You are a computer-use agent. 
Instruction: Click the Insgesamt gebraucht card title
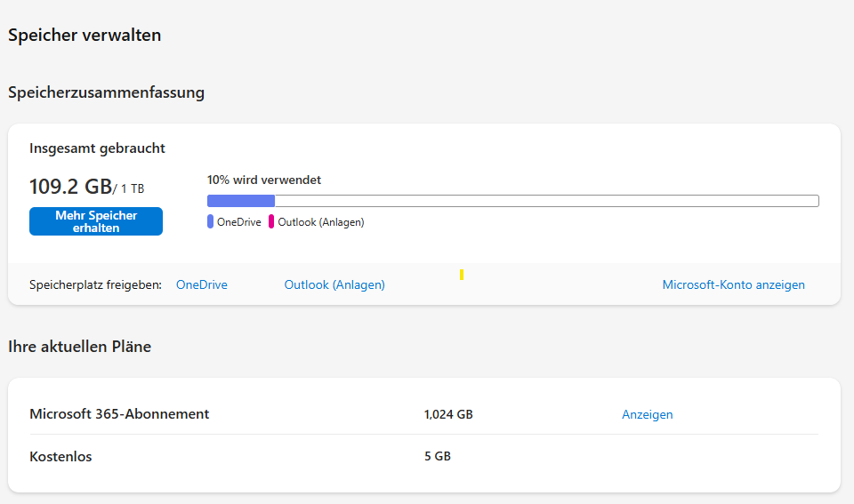coord(97,148)
